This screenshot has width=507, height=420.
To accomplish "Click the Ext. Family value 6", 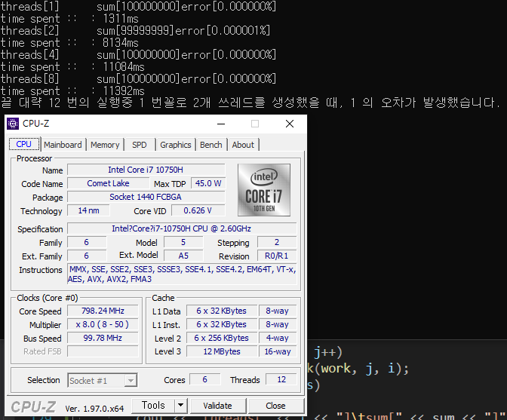I will pyautogui.click(x=87, y=256).
